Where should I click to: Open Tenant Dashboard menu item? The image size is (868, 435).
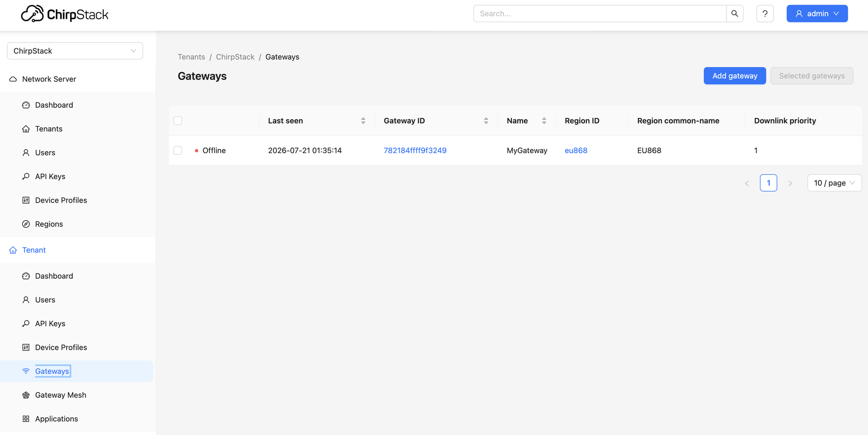[78, 276]
